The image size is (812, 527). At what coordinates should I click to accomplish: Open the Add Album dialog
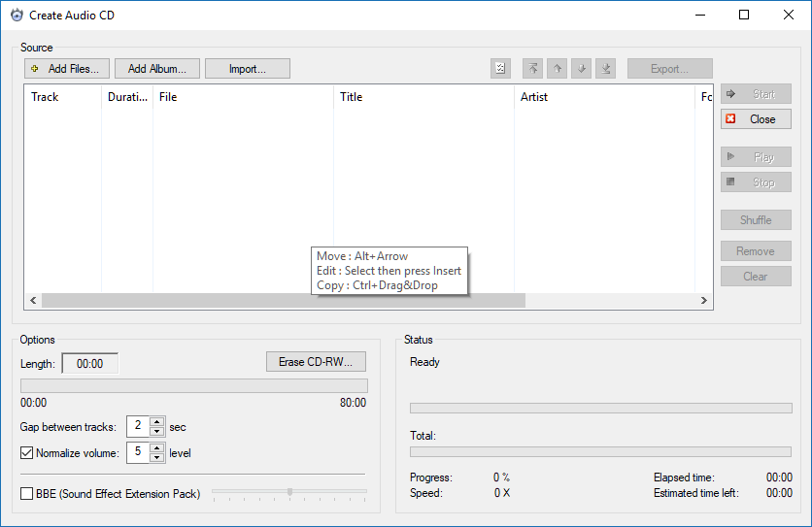157,69
